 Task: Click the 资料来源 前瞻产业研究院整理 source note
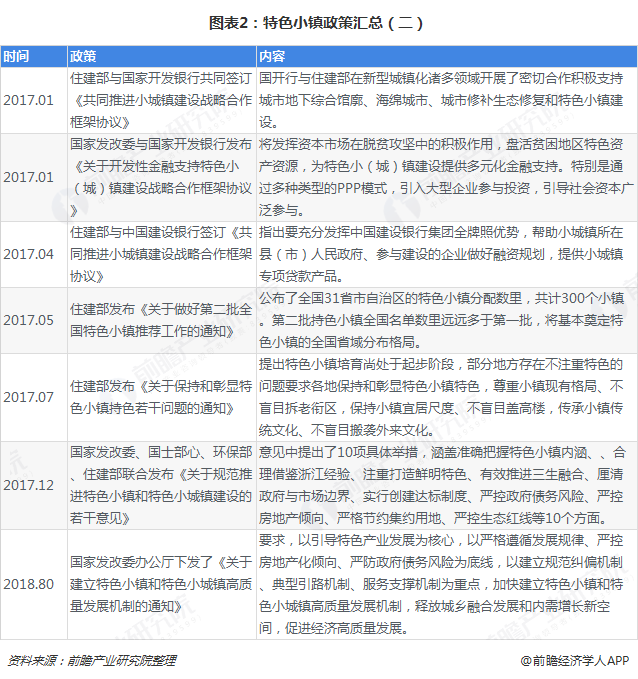tap(91, 661)
